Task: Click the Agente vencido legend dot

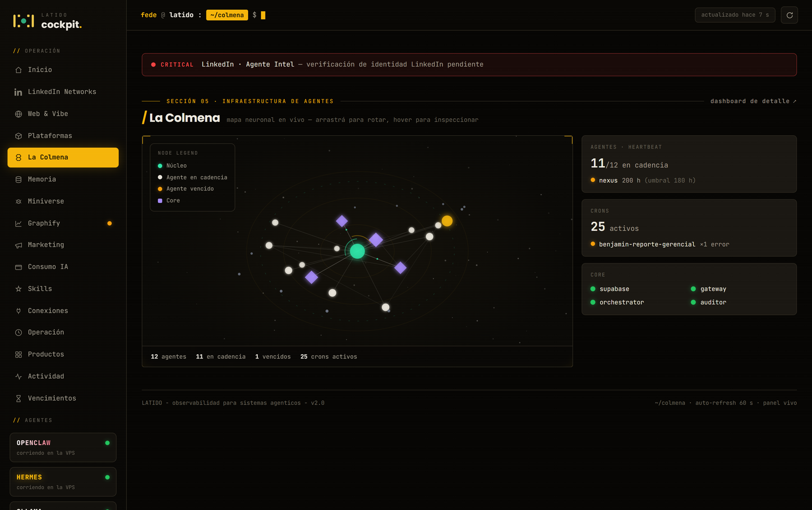Action: click(160, 189)
